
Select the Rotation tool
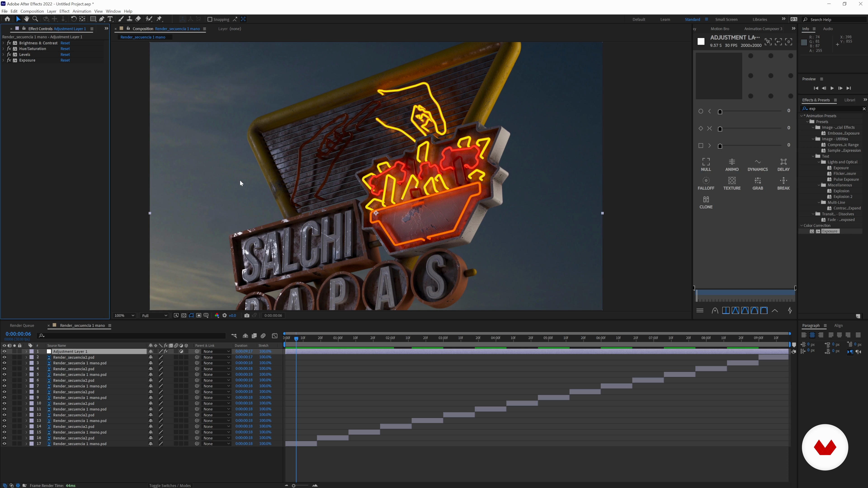tap(73, 19)
